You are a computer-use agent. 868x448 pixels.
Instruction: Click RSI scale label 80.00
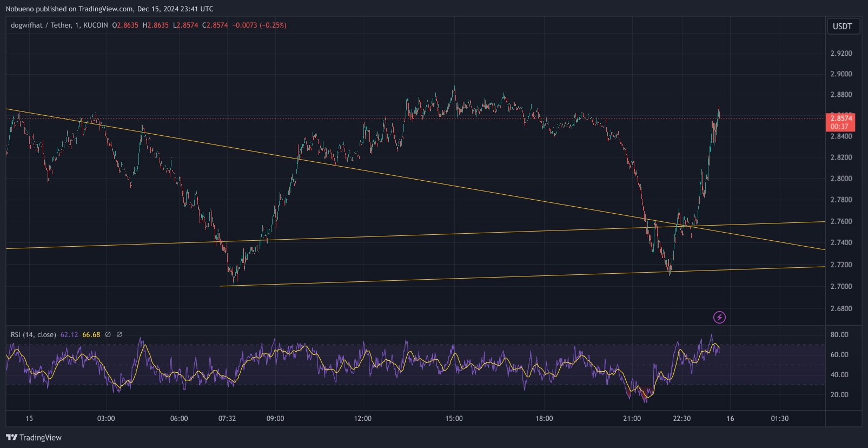pyautogui.click(x=839, y=334)
